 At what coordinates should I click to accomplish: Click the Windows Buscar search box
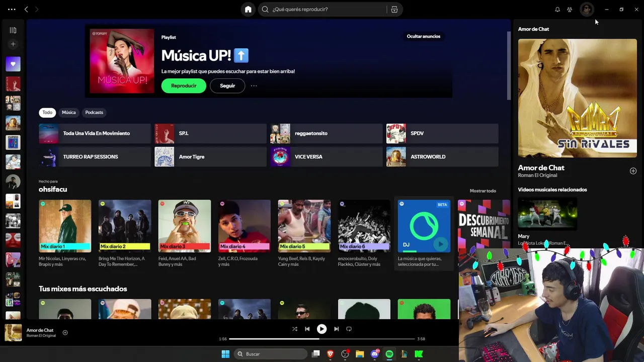[271, 354]
